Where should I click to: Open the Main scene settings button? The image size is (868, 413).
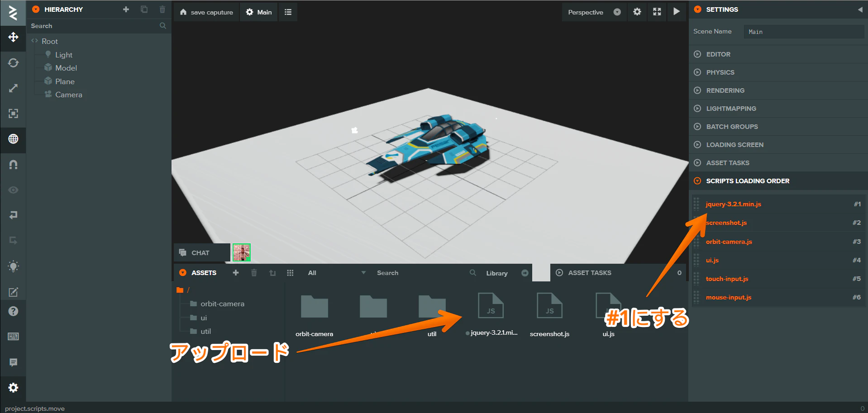(x=259, y=12)
